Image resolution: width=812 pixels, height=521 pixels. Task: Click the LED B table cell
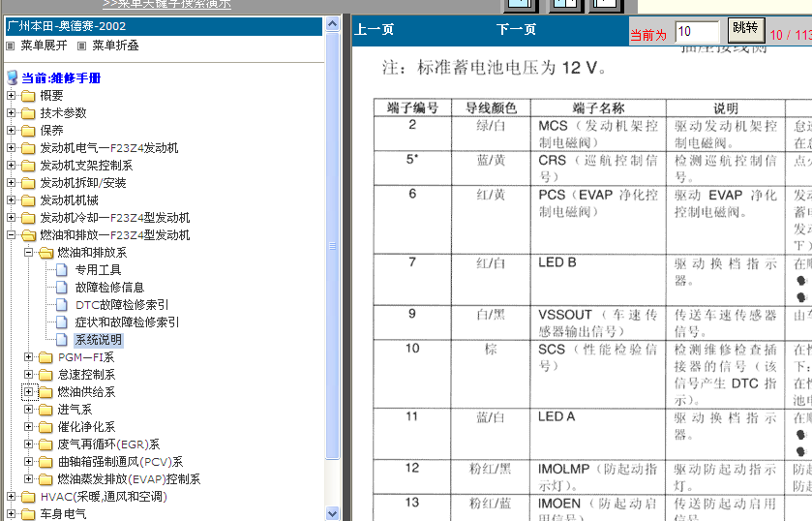(598, 279)
